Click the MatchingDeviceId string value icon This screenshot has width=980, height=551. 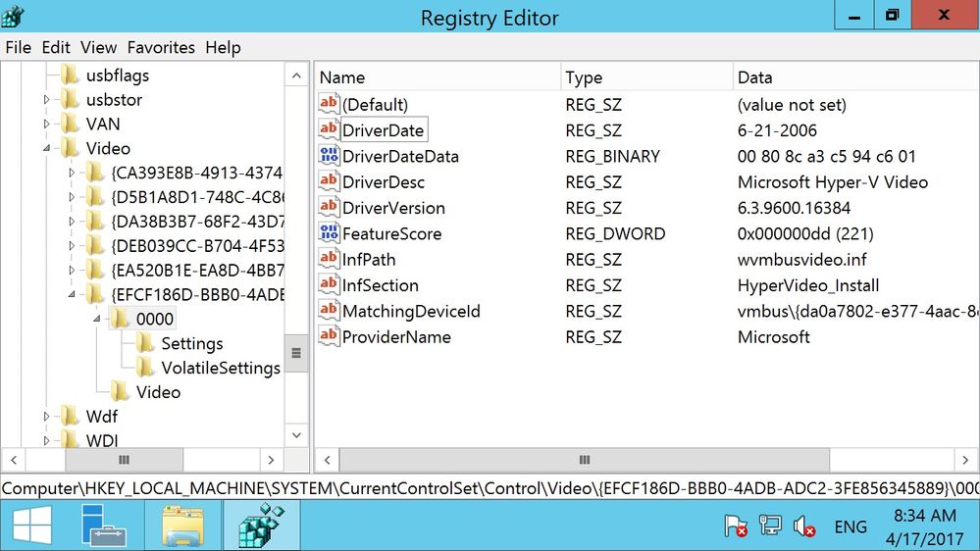329,311
